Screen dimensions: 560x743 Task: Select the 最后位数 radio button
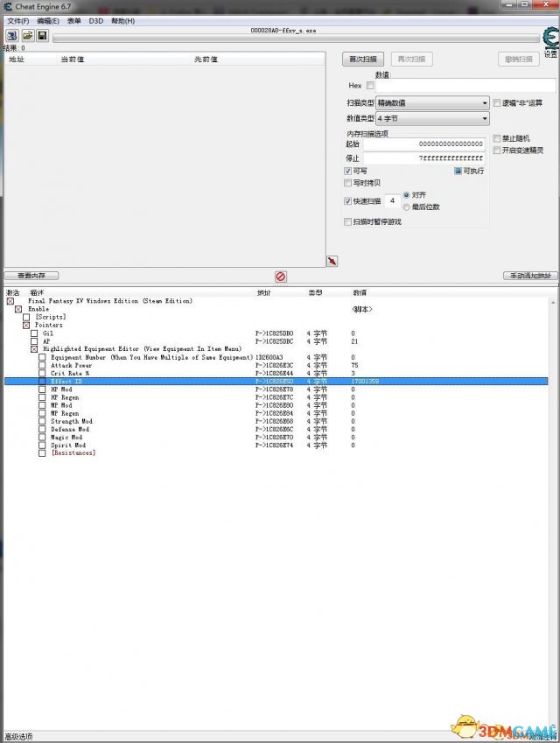click(x=406, y=207)
